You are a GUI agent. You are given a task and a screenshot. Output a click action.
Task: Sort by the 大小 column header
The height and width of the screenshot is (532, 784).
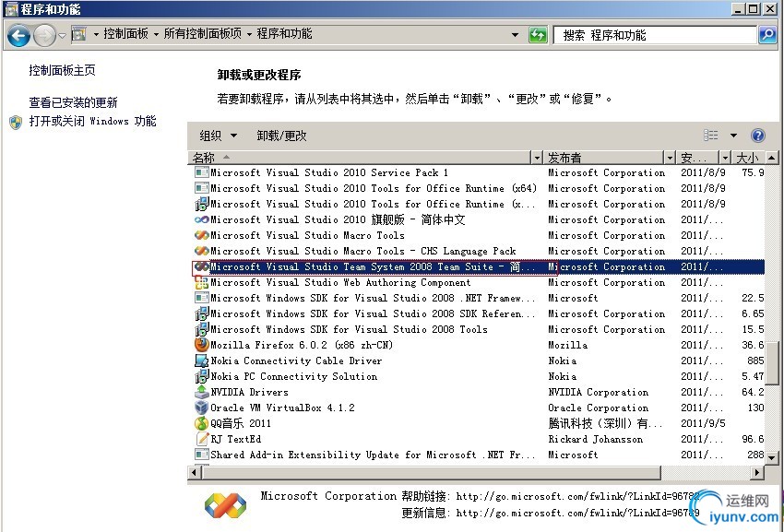pyautogui.click(x=749, y=158)
